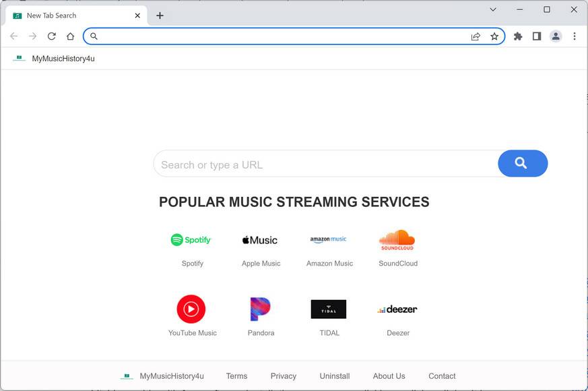Click the Amazon Music text label

(329, 264)
